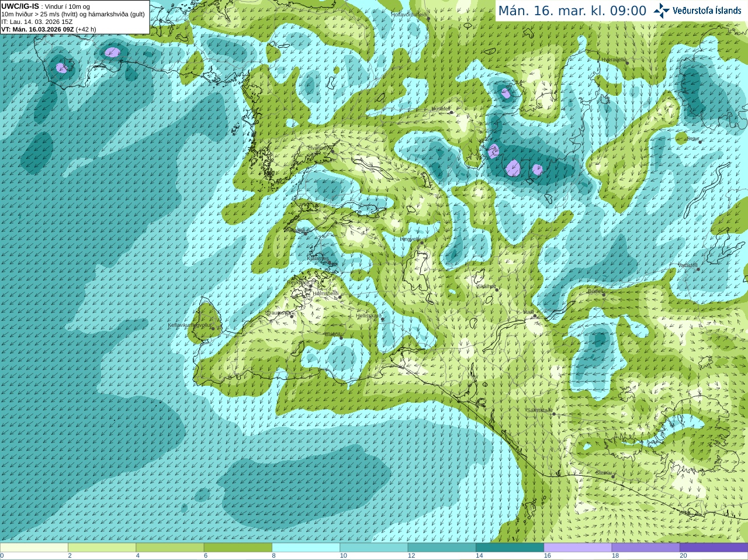Click the Skálholt station dot
Viewport: 748px width, 560px height.
(497, 290)
